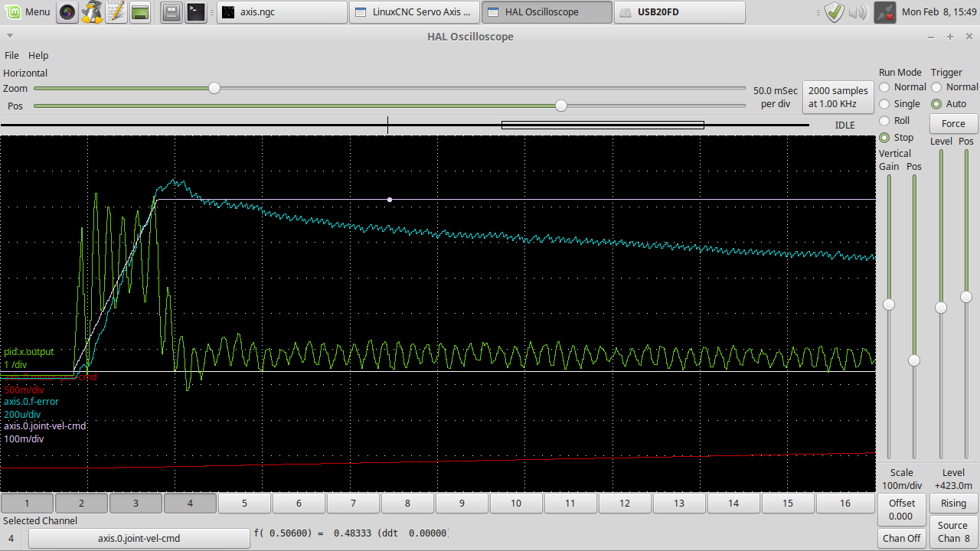Launch the camera lens launcher icon
The height and width of the screenshot is (551, 980).
coord(68,11)
